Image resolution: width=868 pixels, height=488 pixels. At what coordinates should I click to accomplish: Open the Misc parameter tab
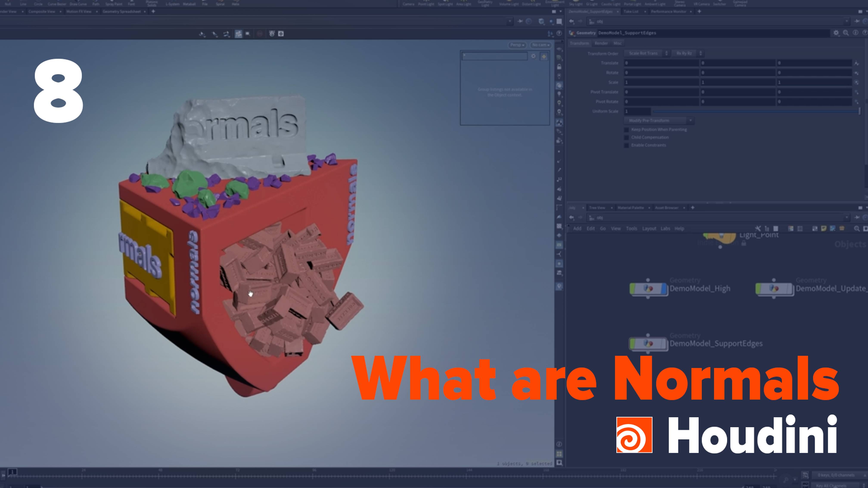click(x=617, y=43)
